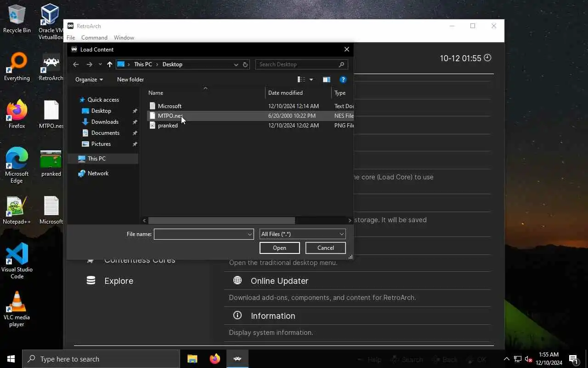Open Notepad++ desktop shortcut

17,211
